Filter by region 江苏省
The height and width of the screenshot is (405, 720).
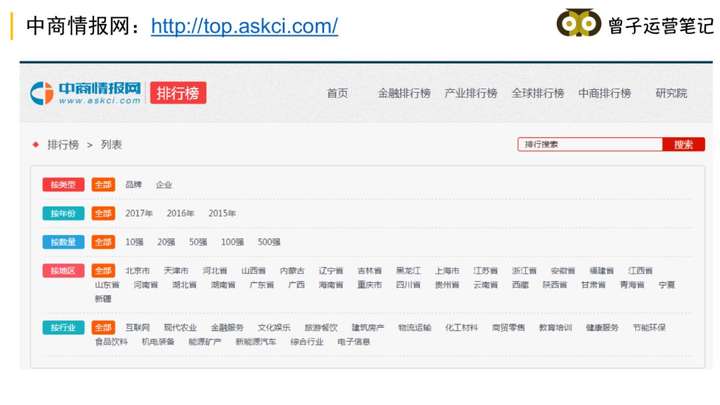485,270
